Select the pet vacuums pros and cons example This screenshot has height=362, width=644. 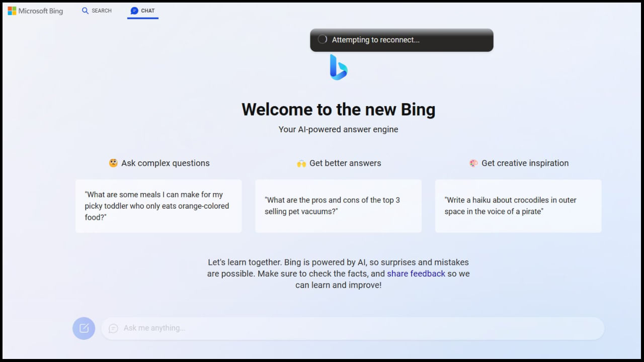[338, 206]
